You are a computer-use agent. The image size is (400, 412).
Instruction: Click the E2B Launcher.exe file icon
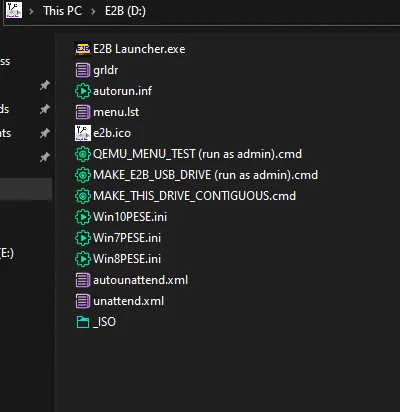click(82, 49)
